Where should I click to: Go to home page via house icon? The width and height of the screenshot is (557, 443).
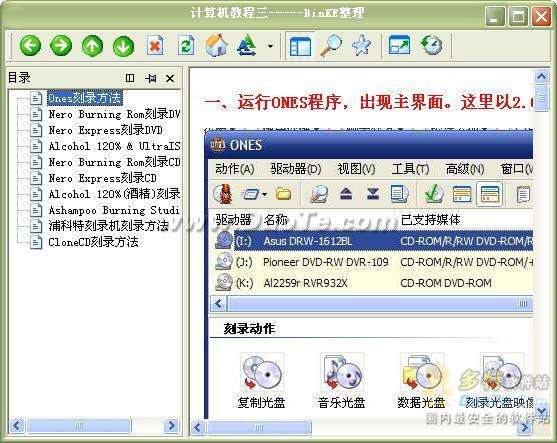point(216,45)
